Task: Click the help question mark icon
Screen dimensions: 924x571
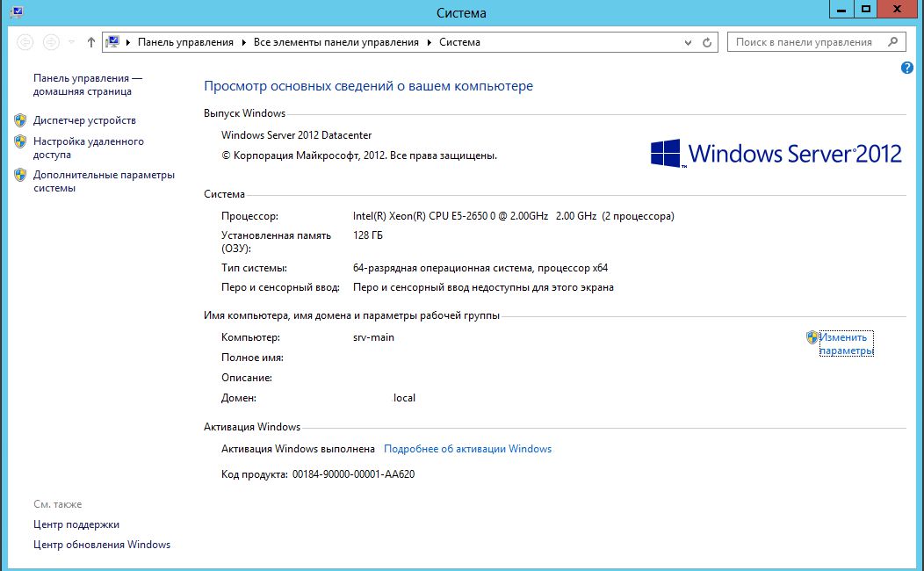Action: [907, 68]
